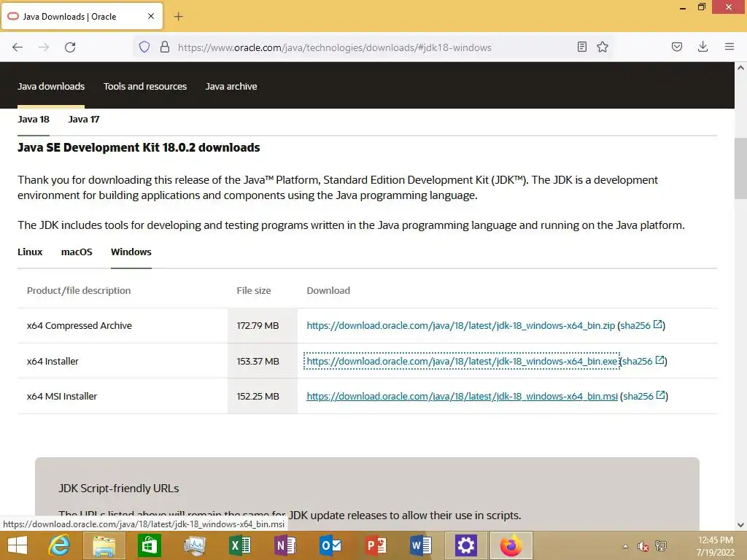The width and height of the screenshot is (747, 560).
Task: Download the jdk-18 windows x64 exe link
Action: point(462,361)
